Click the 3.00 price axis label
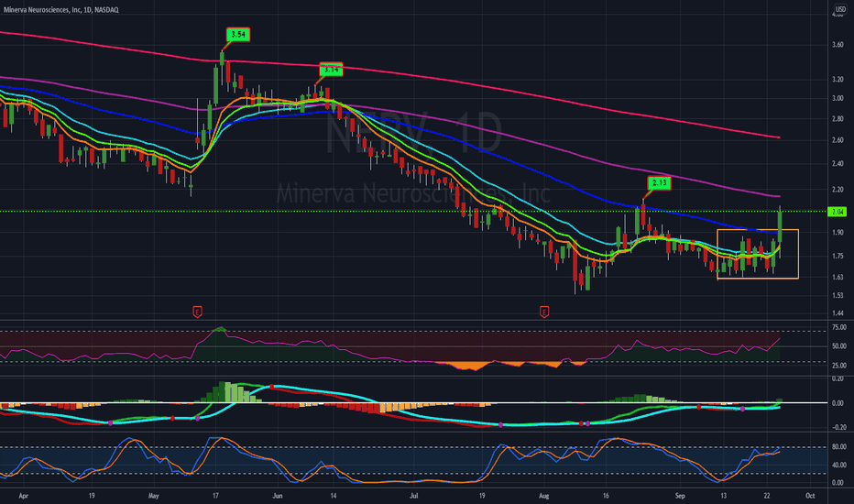The image size is (854, 504). [x=838, y=99]
